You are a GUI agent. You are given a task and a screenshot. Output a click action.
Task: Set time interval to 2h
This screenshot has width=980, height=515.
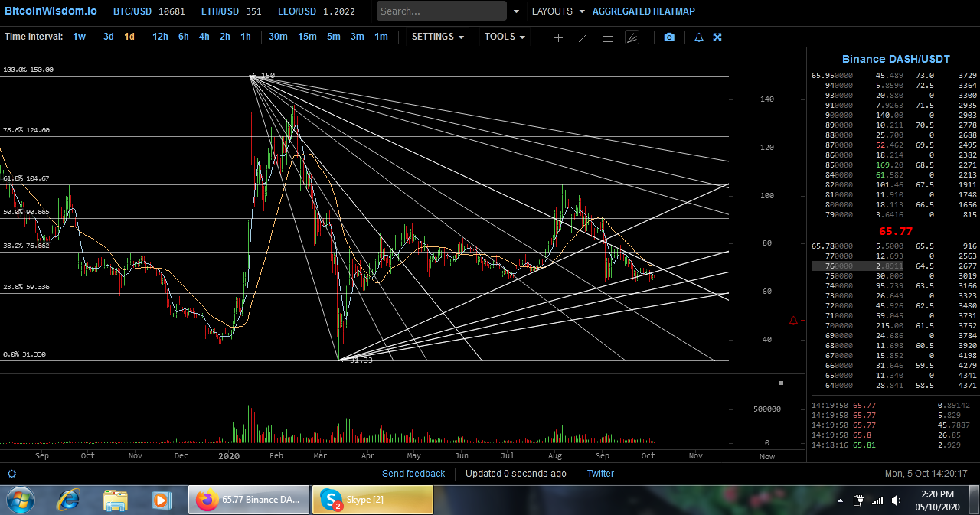[x=225, y=37]
